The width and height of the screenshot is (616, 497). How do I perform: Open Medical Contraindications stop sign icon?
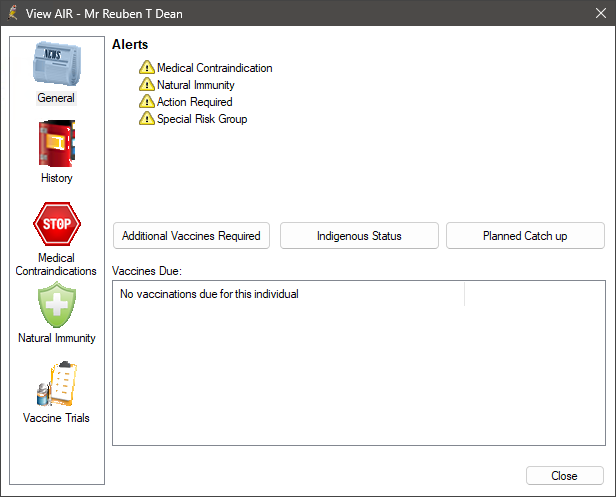[x=56, y=224]
